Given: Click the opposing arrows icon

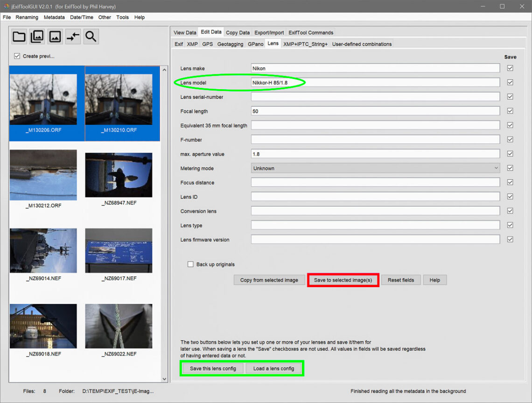Looking at the screenshot, I should pyautogui.click(x=73, y=36).
